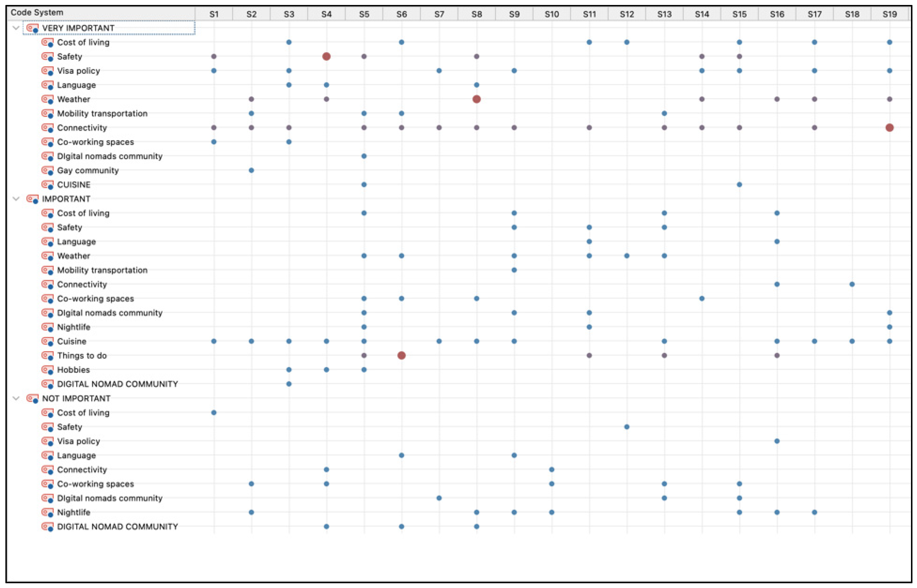Viewport: 917px width, 588px height.
Task: Click the S1 column header
Action: click(214, 14)
